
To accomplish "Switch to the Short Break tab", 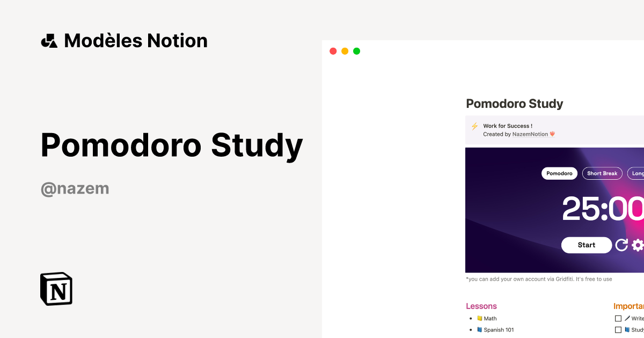I will click(x=602, y=173).
